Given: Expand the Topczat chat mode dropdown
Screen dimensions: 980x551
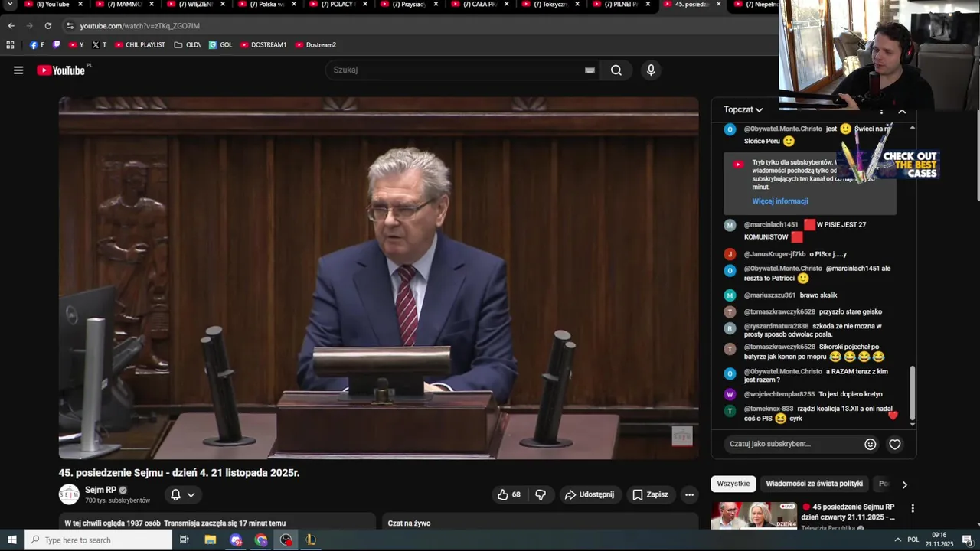Looking at the screenshot, I should pyautogui.click(x=743, y=109).
